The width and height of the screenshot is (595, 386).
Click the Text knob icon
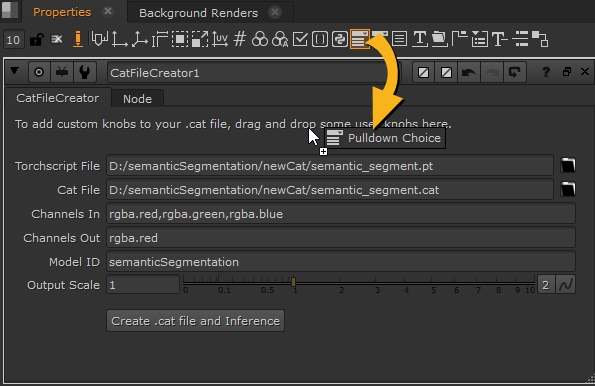pyautogui.click(x=420, y=39)
